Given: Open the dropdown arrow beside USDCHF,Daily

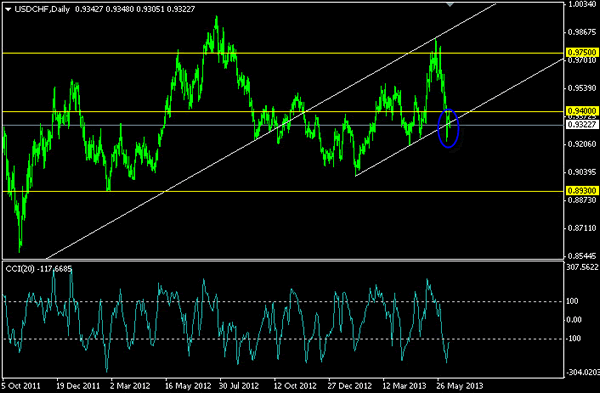Looking at the screenshot, I should (x=8, y=10).
